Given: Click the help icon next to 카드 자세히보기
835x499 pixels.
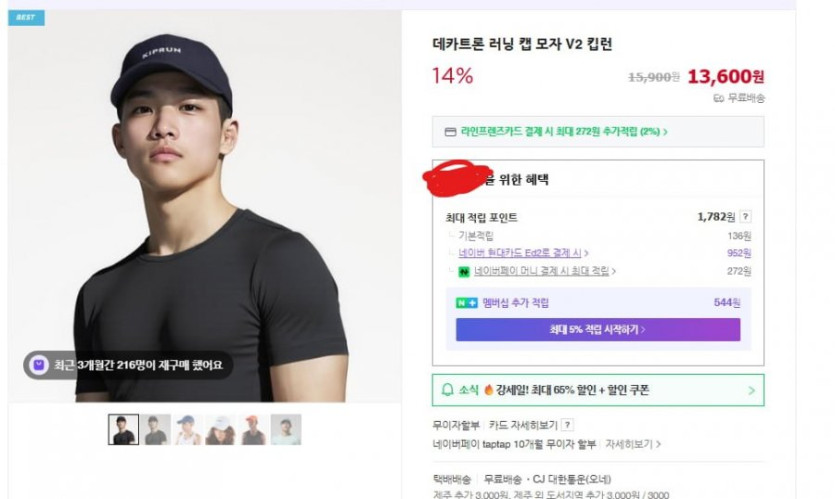Looking at the screenshot, I should coord(568,425).
